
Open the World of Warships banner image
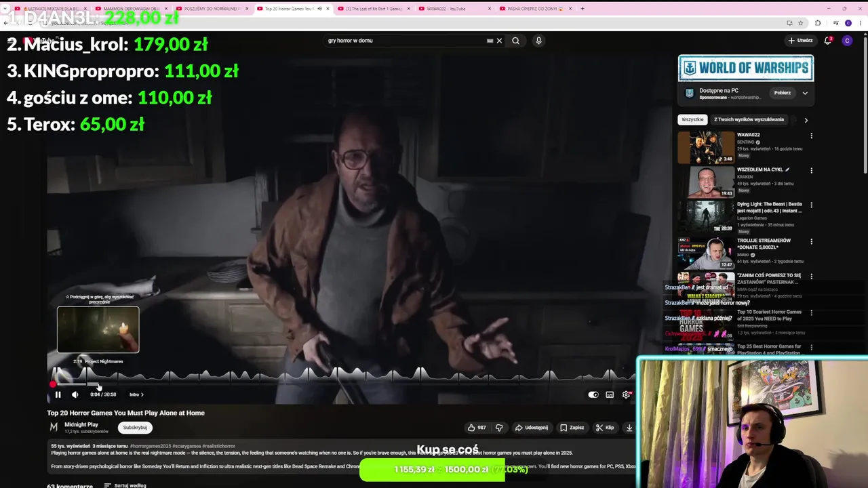746,68
